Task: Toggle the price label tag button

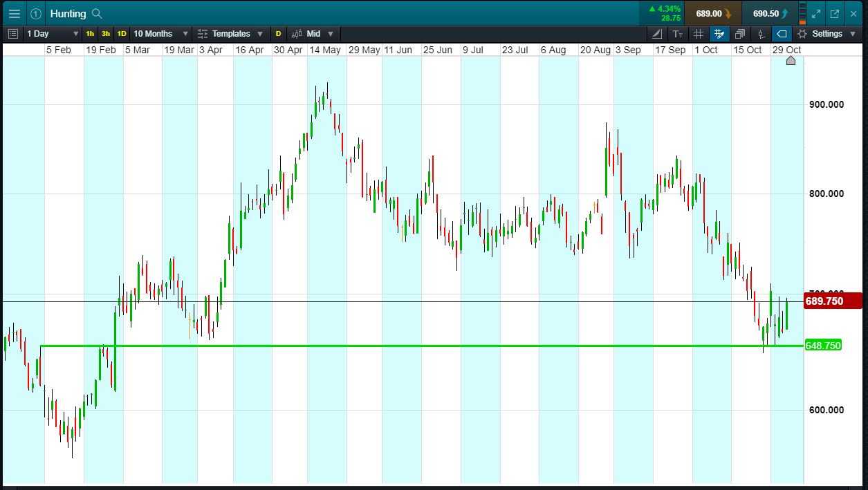Action: [x=782, y=33]
